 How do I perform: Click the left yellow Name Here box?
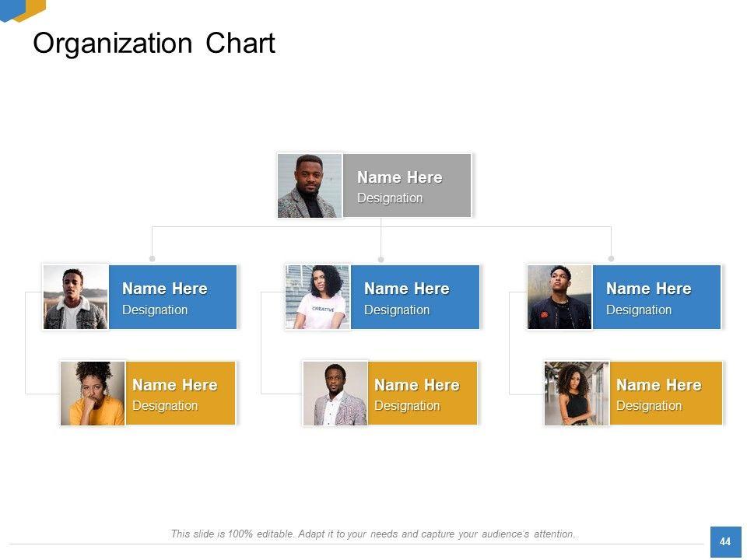coord(180,393)
